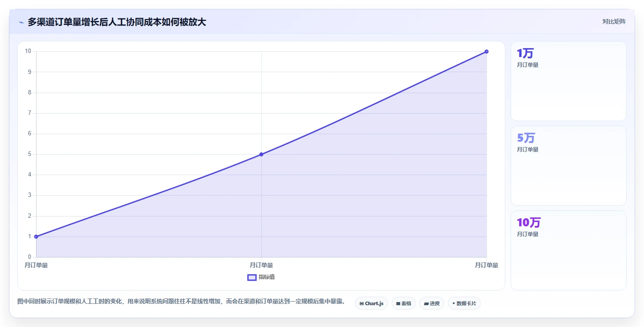Select the chart data point at value 10

tap(487, 52)
